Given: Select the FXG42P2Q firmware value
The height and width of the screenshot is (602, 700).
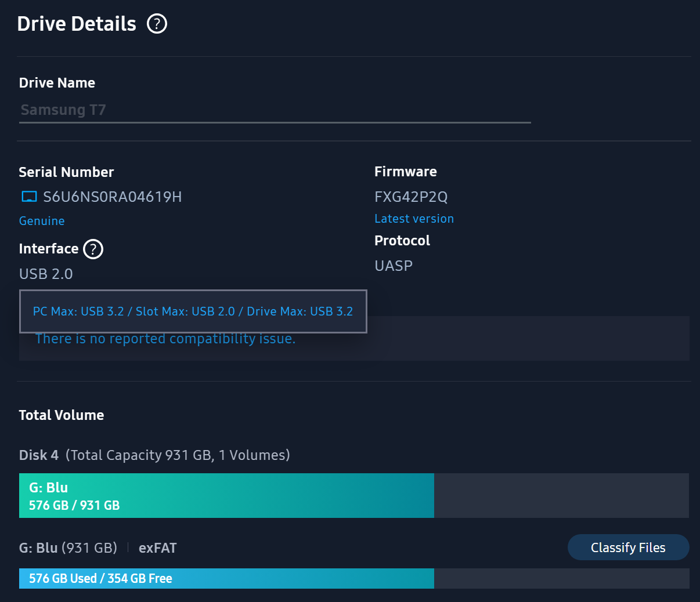Looking at the screenshot, I should click(412, 197).
